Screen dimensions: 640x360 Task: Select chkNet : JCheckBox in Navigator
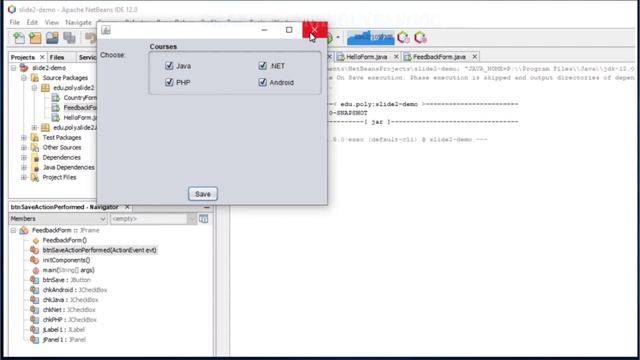(69, 310)
